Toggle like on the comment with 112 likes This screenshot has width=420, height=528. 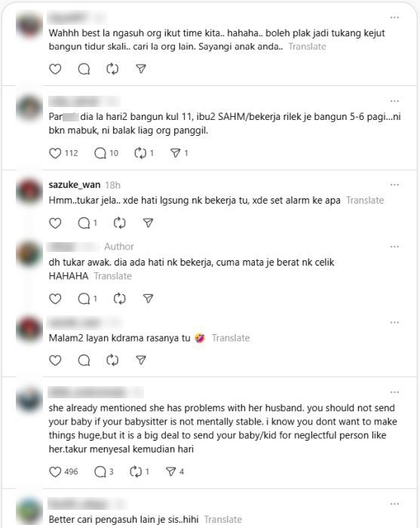click(x=63, y=153)
